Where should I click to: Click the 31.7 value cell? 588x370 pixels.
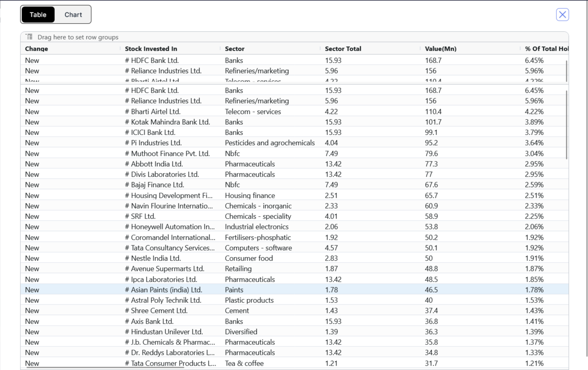pyautogui.click(x=470, y=363)
